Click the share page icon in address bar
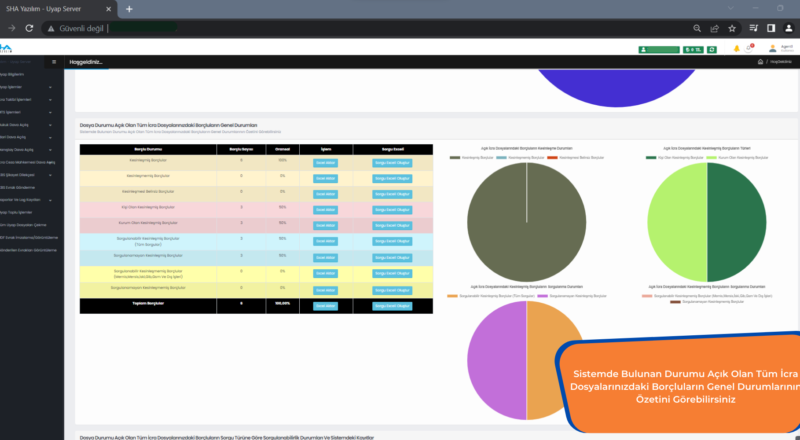 716,28
